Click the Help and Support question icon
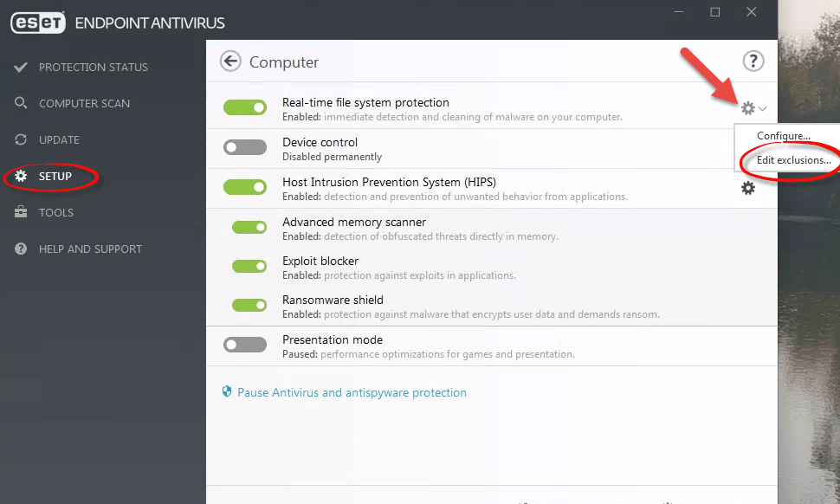 (x=21, y=249)
